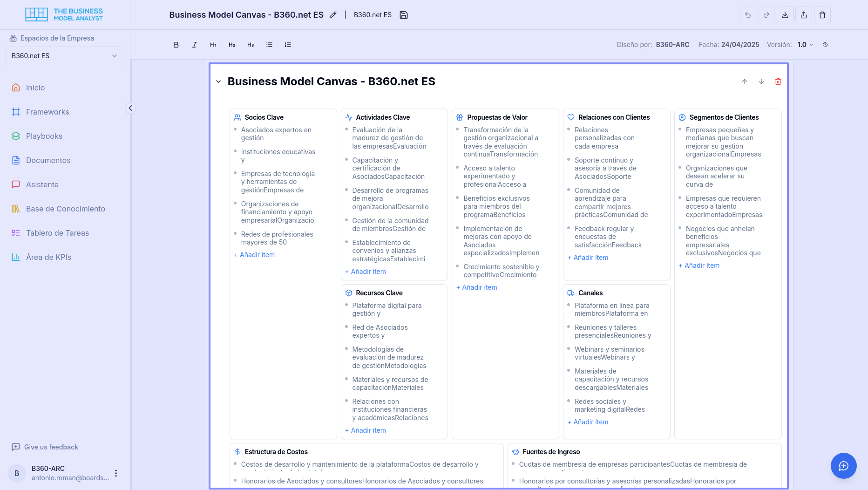Expand the version 1.0 dropdown
Viewport: 868px width, 490px height.
pos(805,45)
